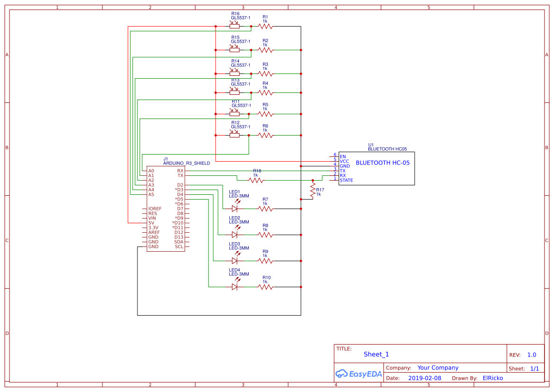Click the EasyEDA logo in title block
Viewport: 554px width, 392px height.
359,374
